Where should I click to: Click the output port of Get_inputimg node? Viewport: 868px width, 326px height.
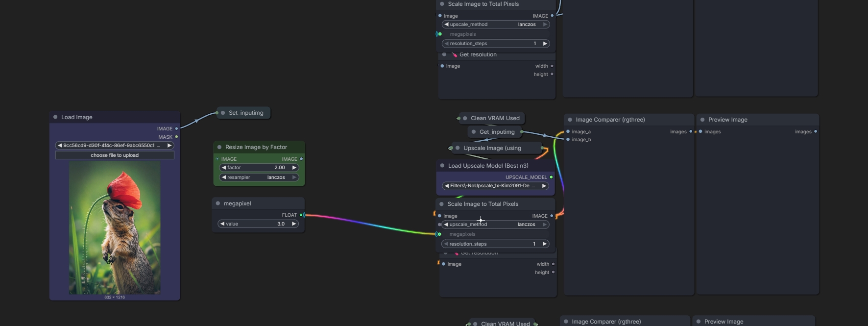pos(522,132)
